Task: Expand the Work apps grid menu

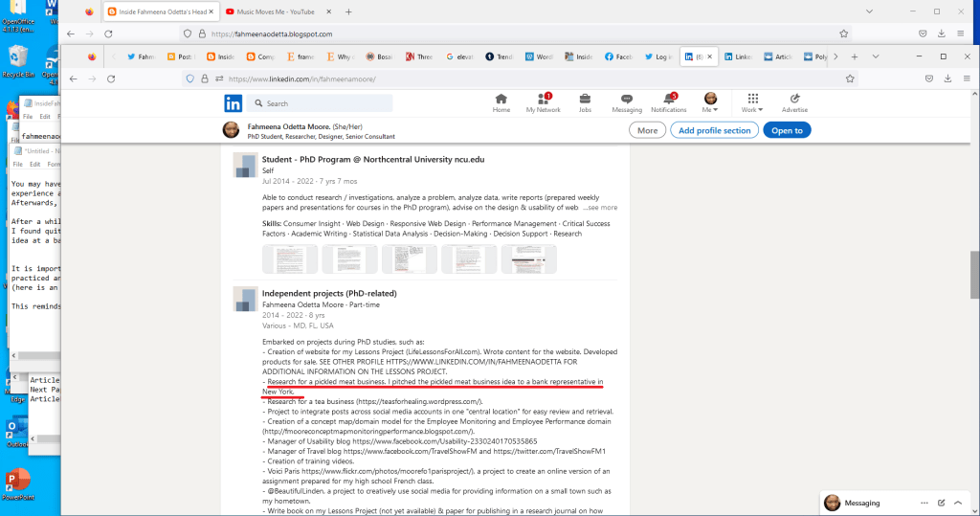Action: pos(752,103)
